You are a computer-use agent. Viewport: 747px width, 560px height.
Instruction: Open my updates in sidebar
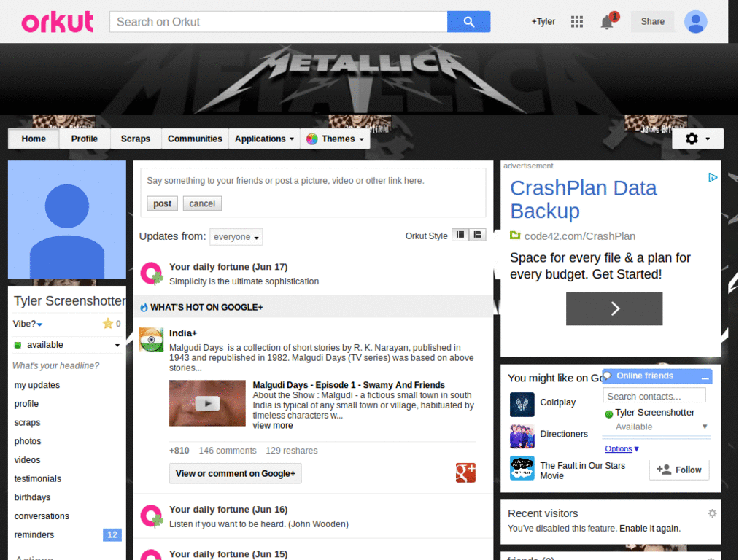pos(37,385)
